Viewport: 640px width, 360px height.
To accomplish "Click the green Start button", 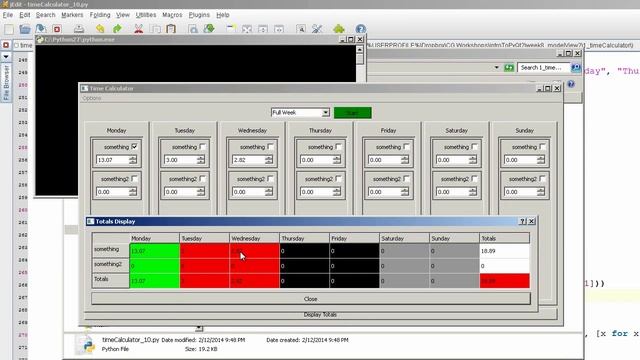I will tap(353, 113).
